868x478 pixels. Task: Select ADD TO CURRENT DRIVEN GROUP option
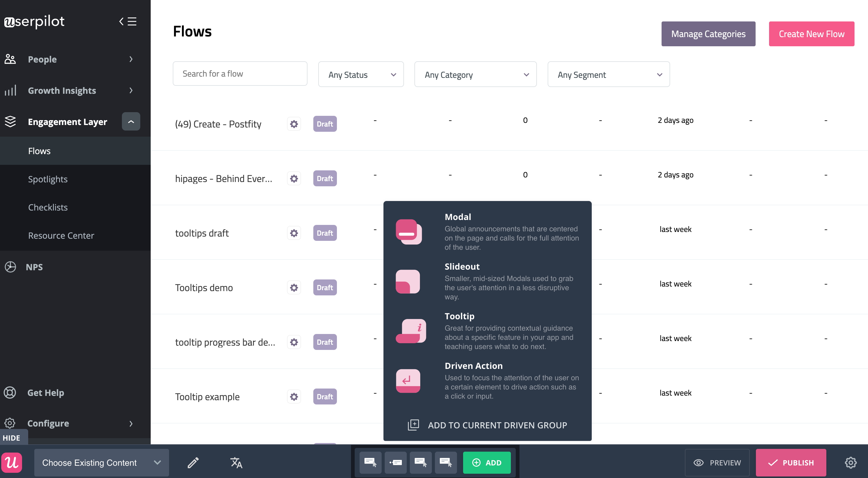pos(489,424)
